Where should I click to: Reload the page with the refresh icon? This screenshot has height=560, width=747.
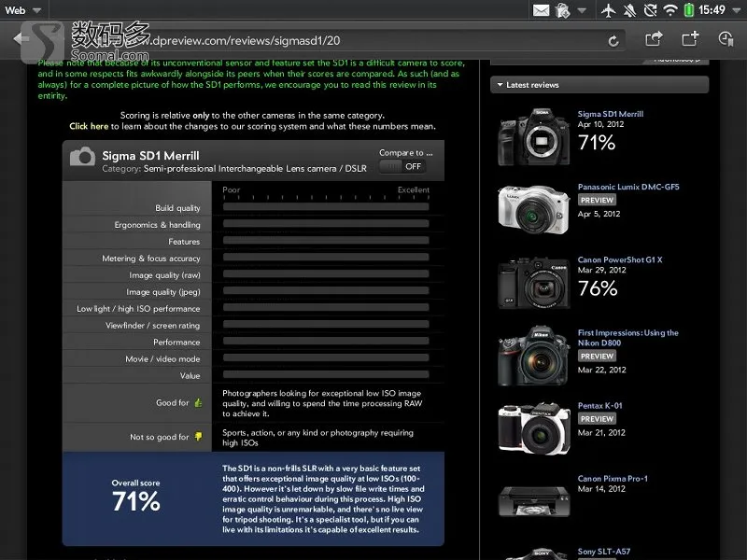613,41
